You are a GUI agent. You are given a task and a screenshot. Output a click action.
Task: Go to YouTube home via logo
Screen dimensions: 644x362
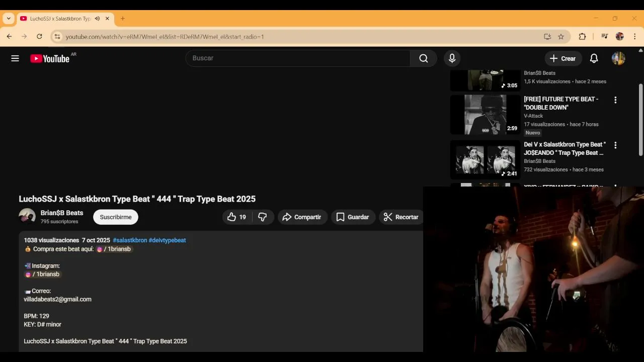50,58
